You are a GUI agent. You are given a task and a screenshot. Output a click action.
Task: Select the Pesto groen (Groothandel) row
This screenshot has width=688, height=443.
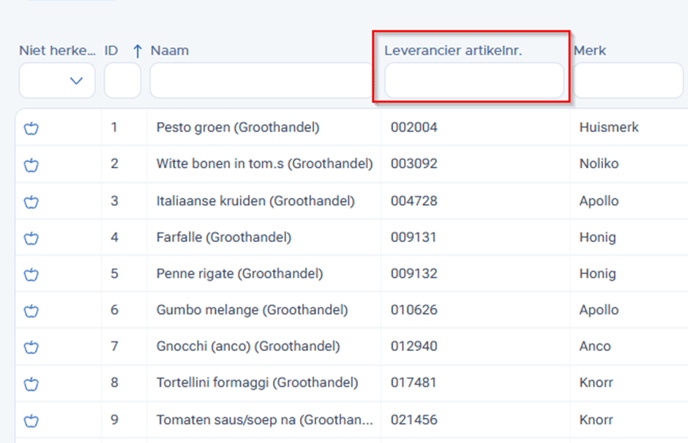pos(352,127)
